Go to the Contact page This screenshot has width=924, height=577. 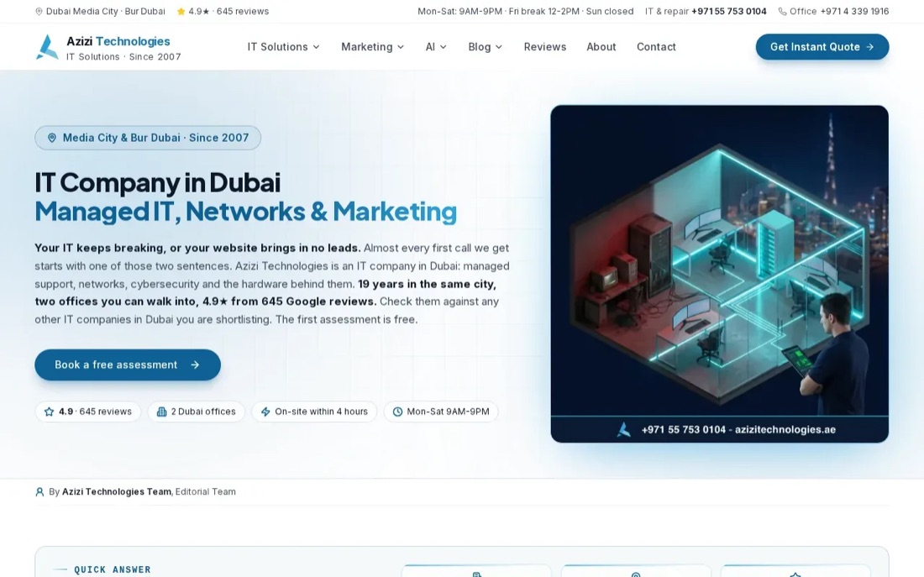point(656,46)
